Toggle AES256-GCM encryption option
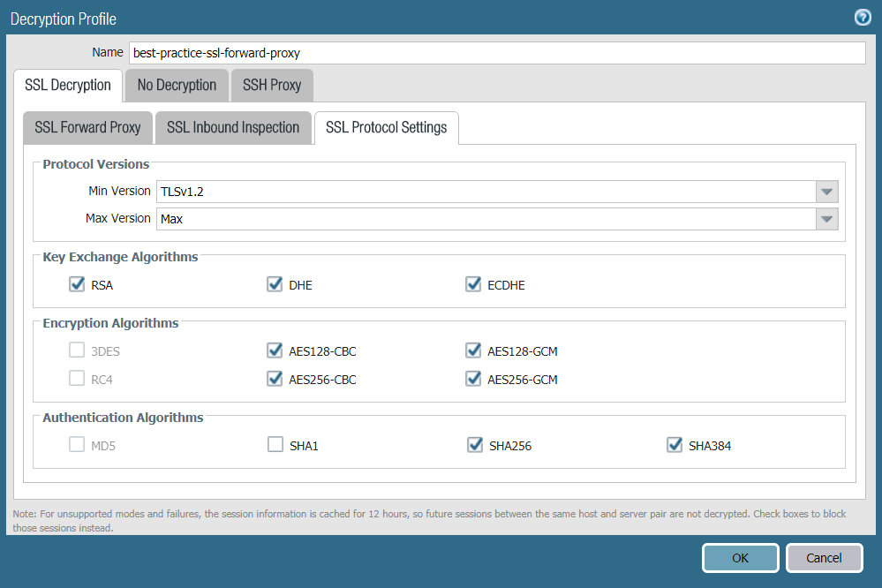This screenshot has width=882, height=588. click(x=473, y=380)
